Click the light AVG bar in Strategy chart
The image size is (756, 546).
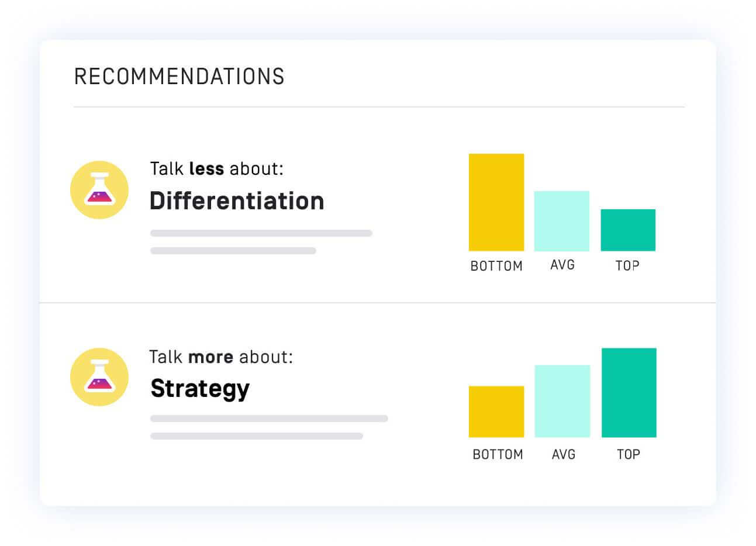point(562,401)
